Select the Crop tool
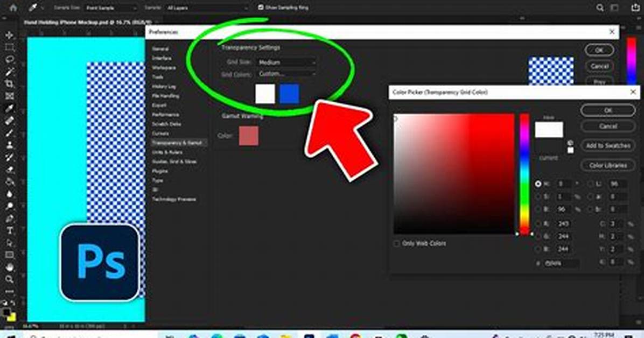The image size is (644, 338). click(x=10, y=84)
